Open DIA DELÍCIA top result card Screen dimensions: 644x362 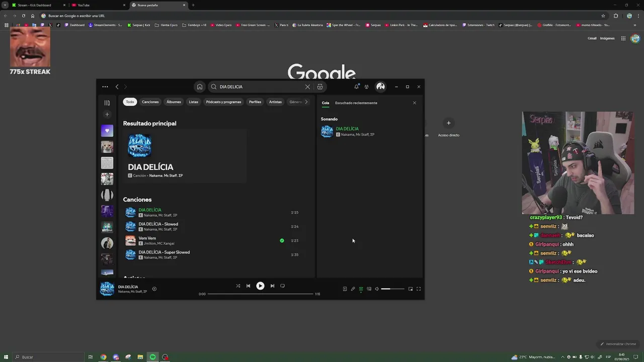point(185,156)
